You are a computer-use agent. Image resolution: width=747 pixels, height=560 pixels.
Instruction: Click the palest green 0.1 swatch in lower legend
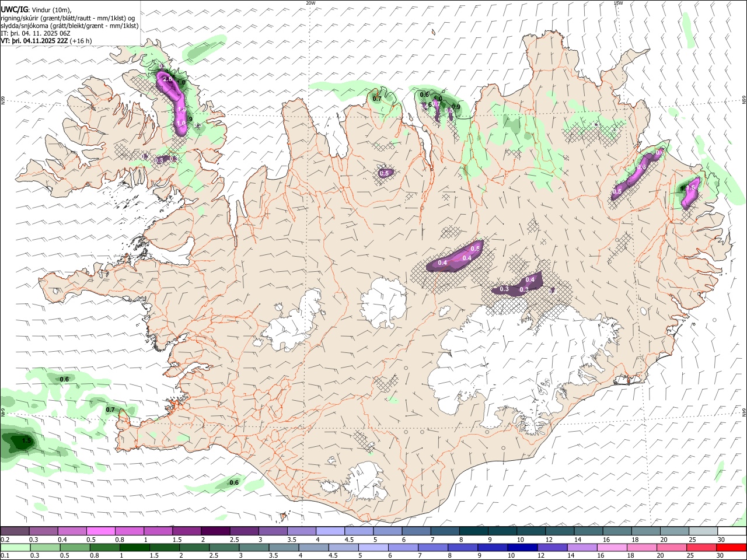pyautogui.click(x=15, y=548)
